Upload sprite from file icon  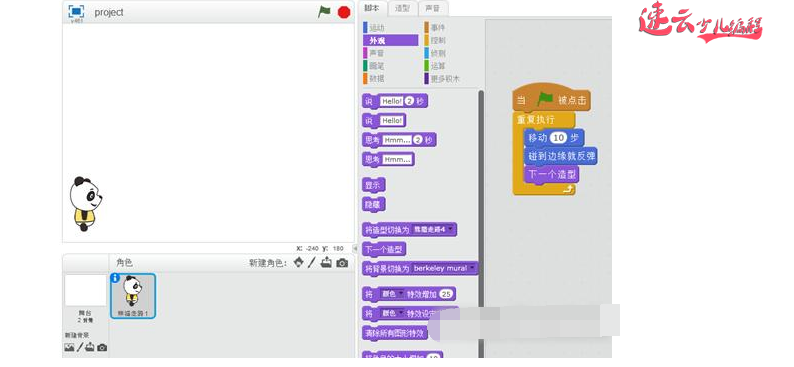[x=326, y=262]
